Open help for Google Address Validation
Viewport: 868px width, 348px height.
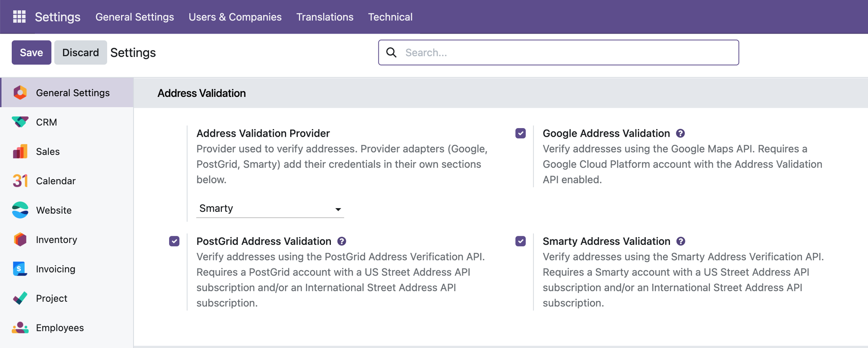680,133
